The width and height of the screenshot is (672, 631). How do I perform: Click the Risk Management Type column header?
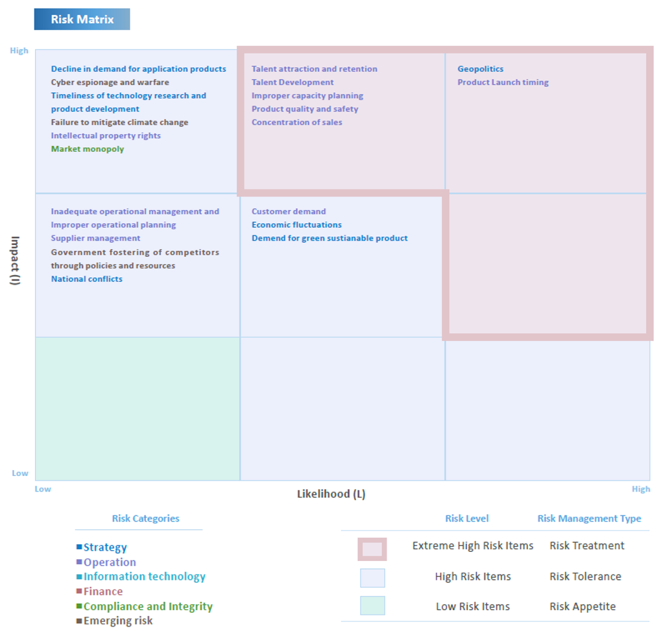588,519
